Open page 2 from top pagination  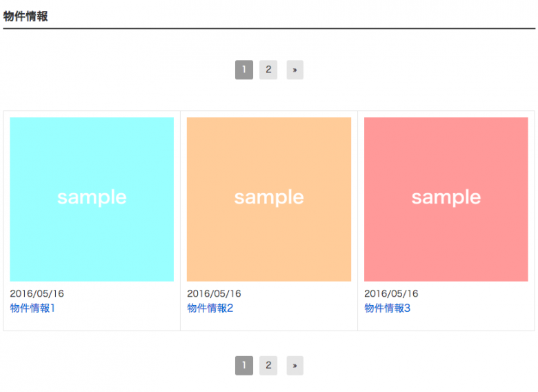268,70
